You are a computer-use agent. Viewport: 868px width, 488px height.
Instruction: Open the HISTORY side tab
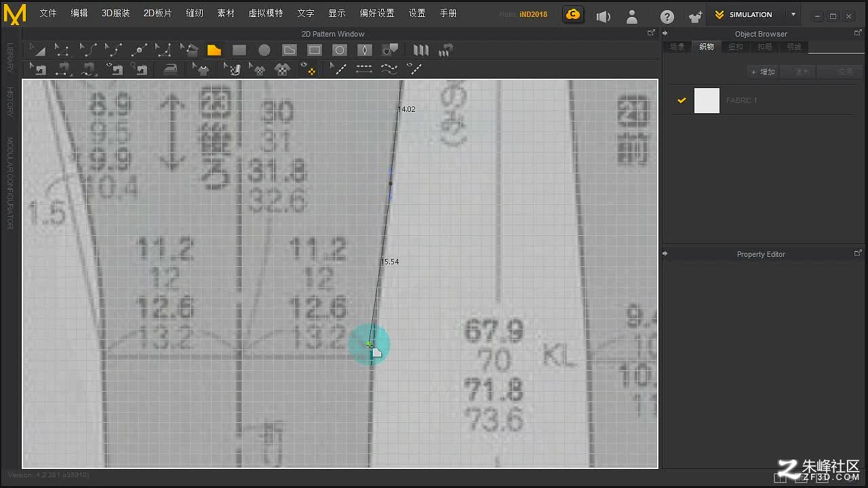click(x=10, y=102)
